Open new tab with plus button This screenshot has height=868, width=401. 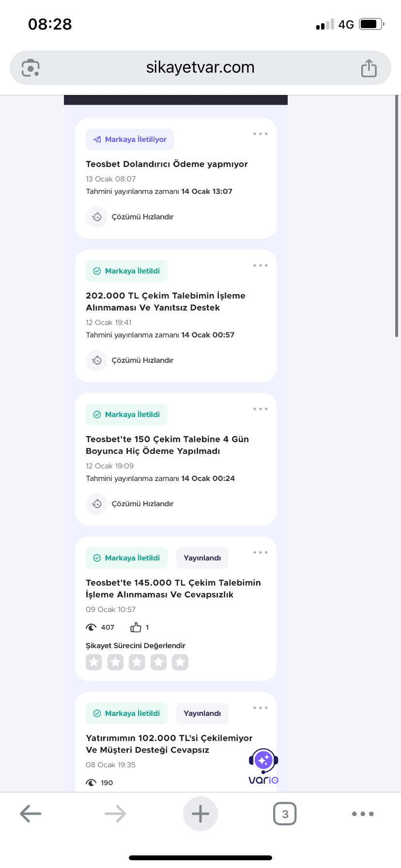(200, 814)
